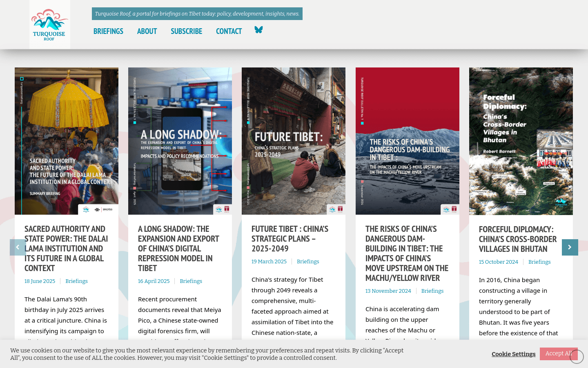This screenshot has height=368, width=588.
Task: Open the BRIEFINGS menu
Action: tap(108, 31)
